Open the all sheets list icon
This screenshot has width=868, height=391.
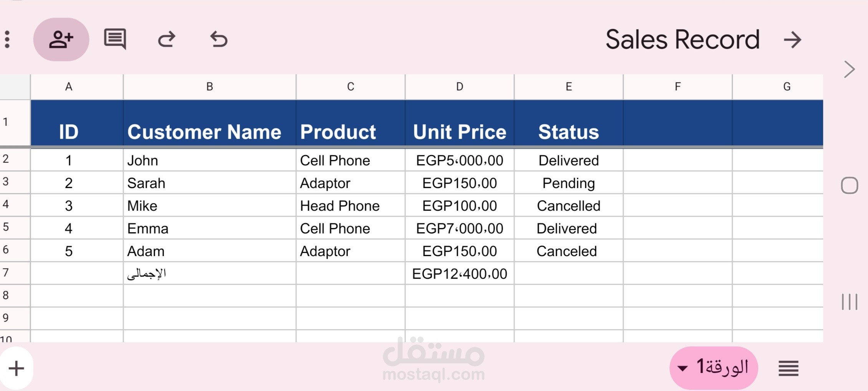click(788, 368)
